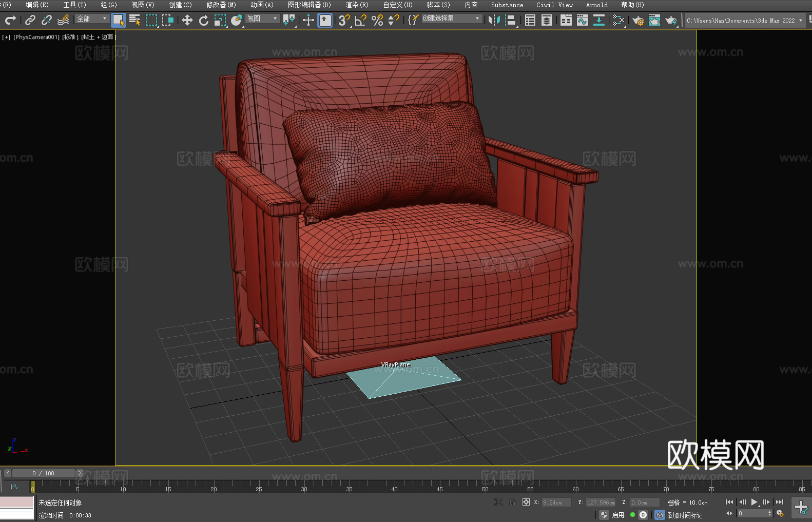Image resolution: width=812 pixels, height=522 pixels.
Task: Toggle Selection Lock padlock
Action: pyautogui.click(x=512, y=502)
